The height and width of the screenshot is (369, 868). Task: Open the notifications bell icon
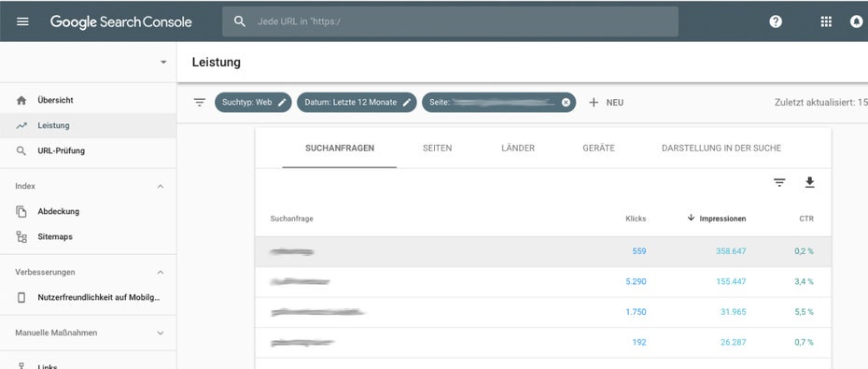tap(857, 21)
